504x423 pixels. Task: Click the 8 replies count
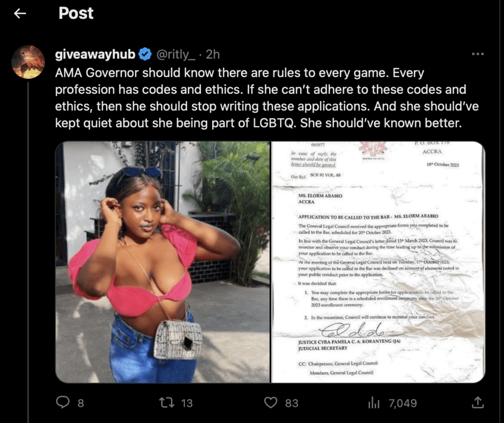coord(81,403)
